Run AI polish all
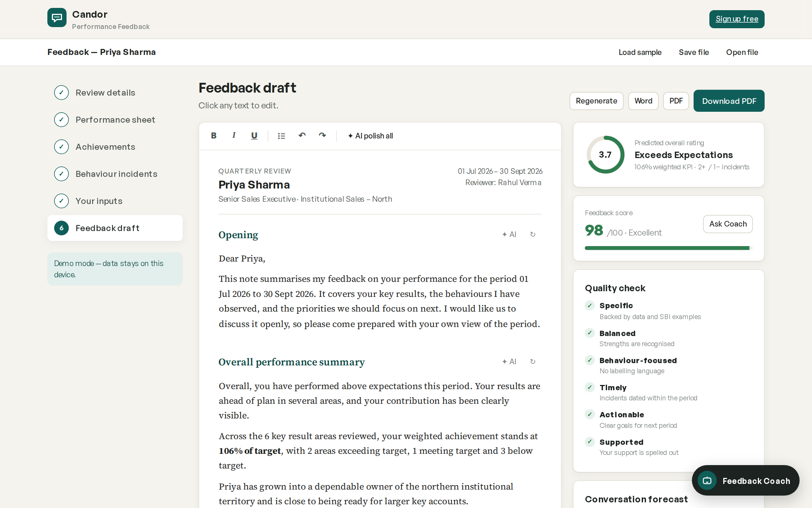Image resolution: width=812 pixels, height=508 pixels. [370, 136]
